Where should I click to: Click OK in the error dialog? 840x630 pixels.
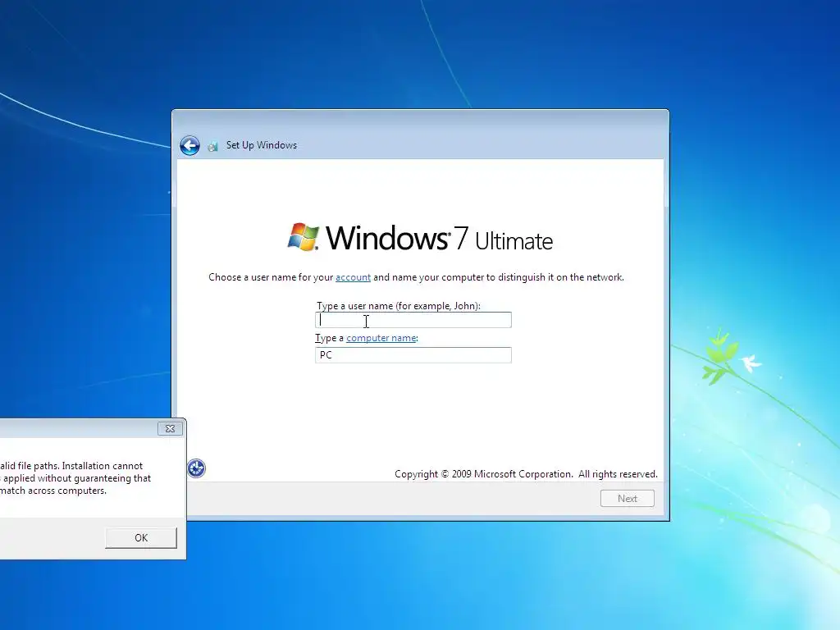[141, 538]
